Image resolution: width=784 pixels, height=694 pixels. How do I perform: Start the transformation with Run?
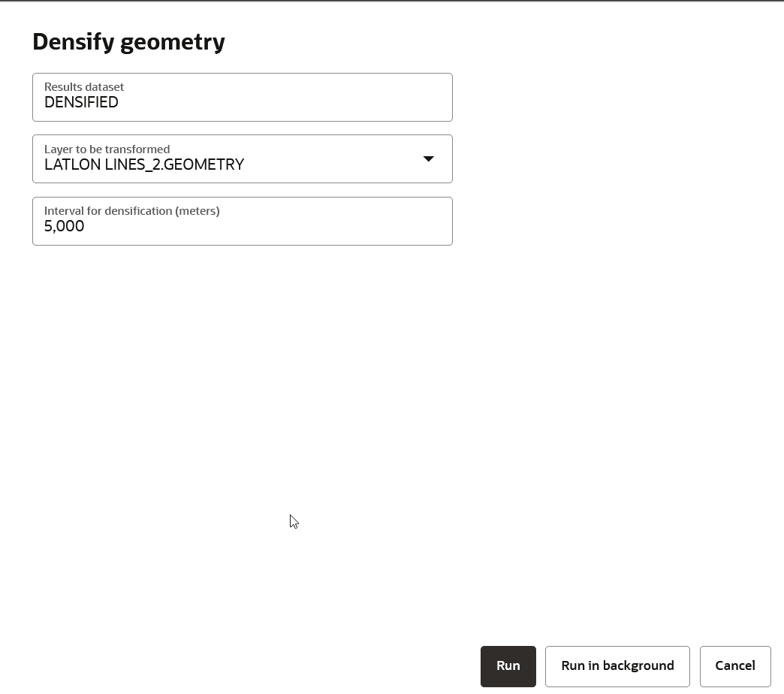click(x=508, y=665)
